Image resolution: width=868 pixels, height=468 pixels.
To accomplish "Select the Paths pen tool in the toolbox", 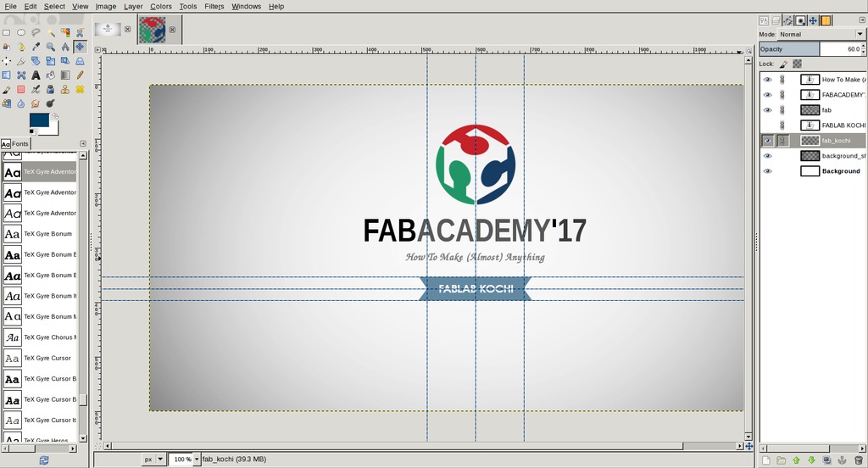I will tap(20, 47).
